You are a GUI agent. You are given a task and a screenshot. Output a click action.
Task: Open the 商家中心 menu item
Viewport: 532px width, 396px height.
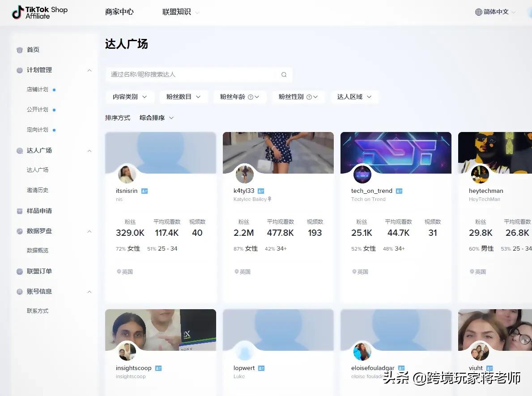(x=119, y=12)
